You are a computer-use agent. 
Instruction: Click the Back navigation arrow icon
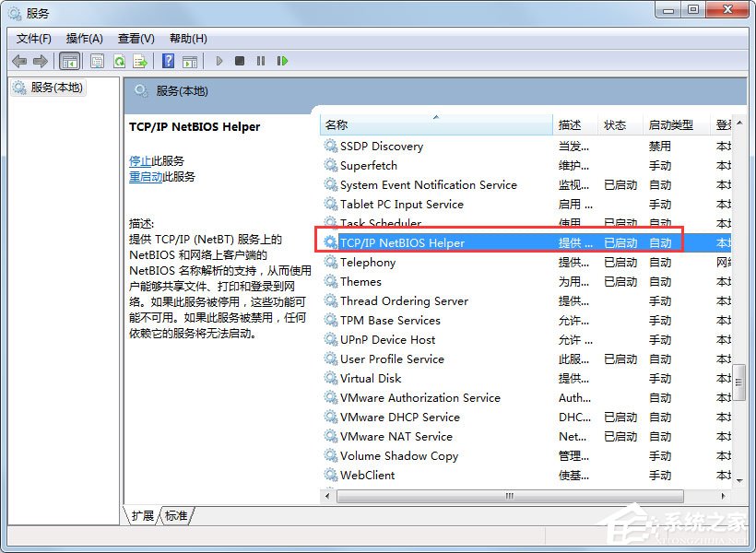(x=19, y=61)
